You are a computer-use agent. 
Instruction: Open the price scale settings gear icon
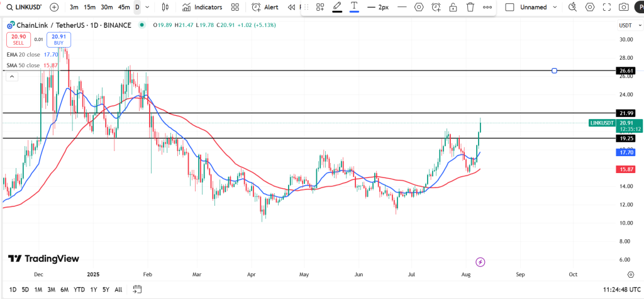coord(631,274)
